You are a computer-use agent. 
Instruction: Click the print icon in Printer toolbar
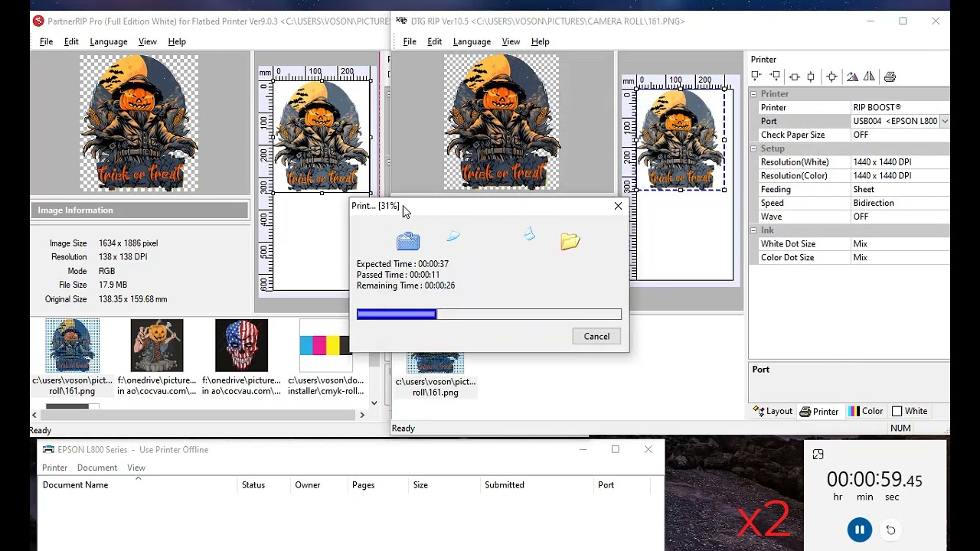coord(890,77)
